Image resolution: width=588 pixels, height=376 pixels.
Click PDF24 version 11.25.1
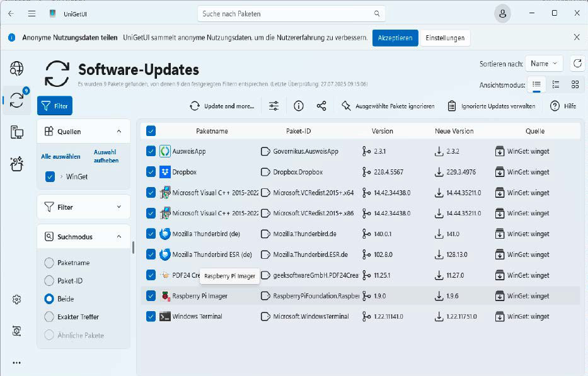click(382, 275)
